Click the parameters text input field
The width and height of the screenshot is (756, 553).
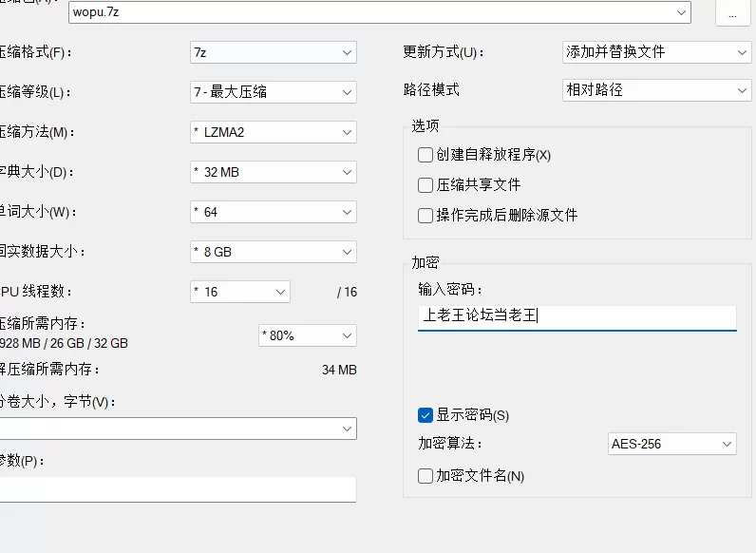click(x=177, y=488)
